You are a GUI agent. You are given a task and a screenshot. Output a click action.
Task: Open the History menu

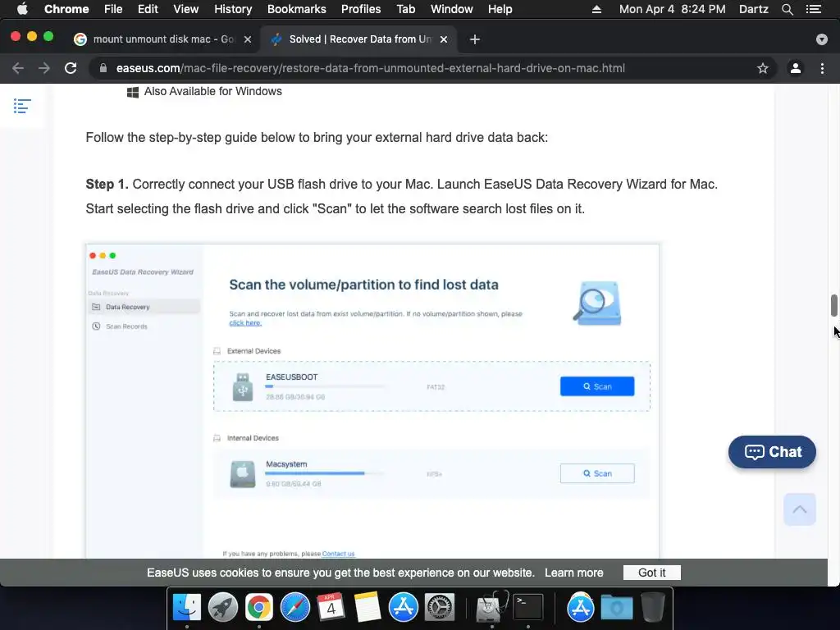233,9
